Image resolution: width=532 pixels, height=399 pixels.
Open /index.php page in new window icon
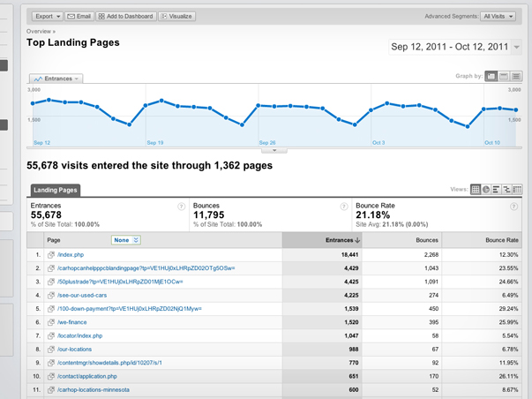[51, 254]
